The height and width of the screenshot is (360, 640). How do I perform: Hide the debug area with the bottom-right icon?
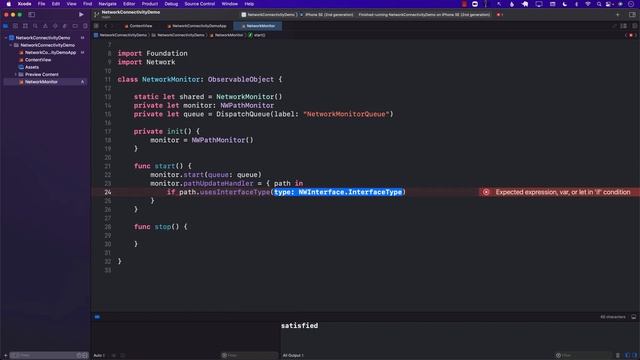[633, 317]
